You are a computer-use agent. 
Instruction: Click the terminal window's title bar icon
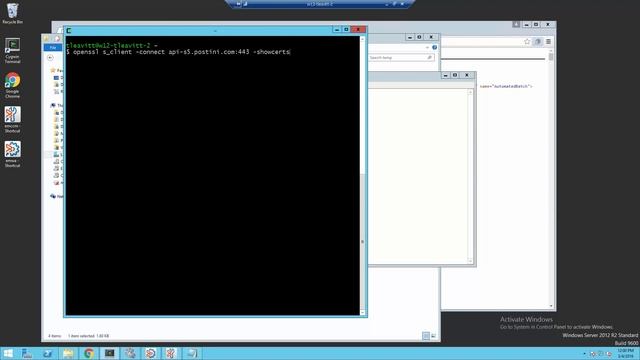69,31
